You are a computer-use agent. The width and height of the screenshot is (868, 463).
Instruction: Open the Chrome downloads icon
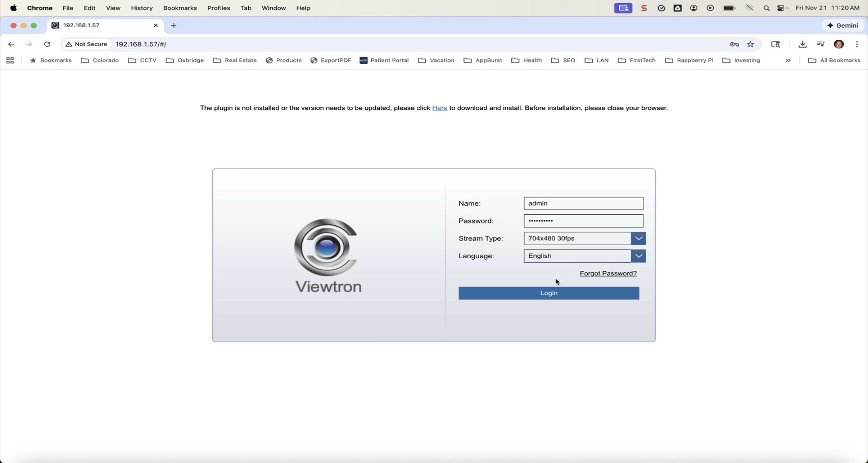coord(802,44)
